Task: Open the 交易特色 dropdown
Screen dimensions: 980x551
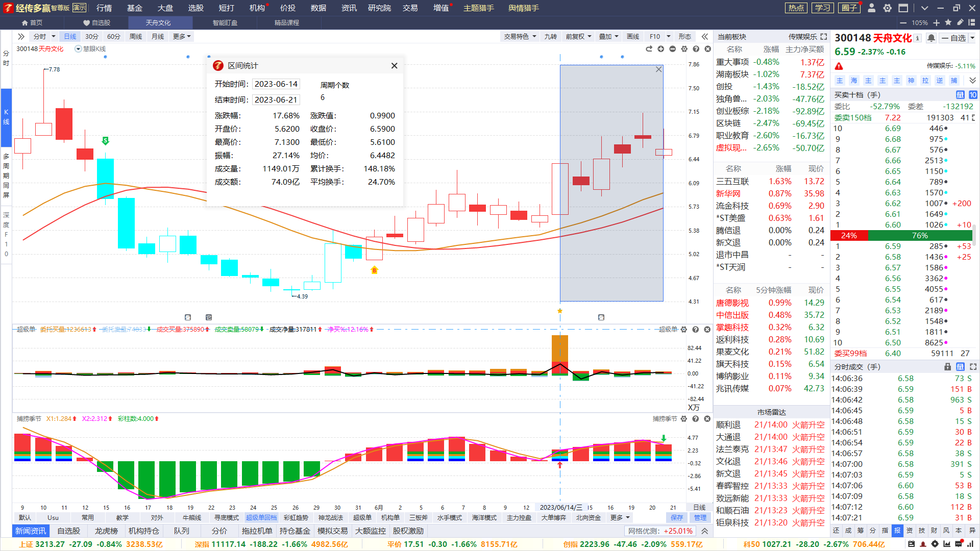Action: [520, 37]
